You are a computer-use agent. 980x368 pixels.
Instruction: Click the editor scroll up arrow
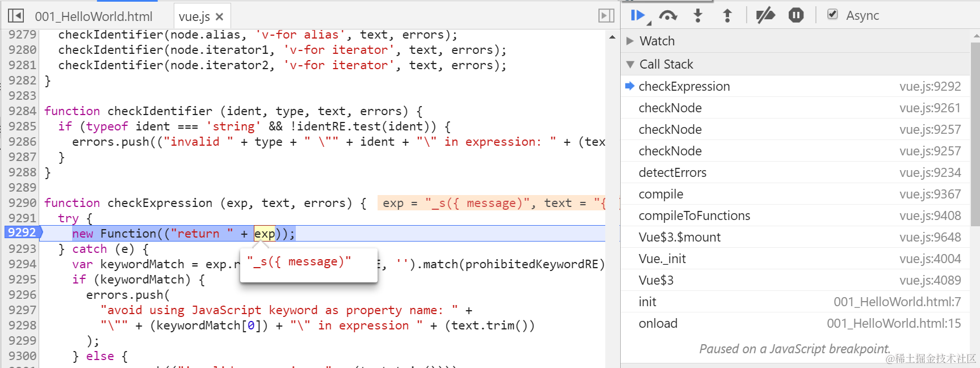pos(612,37)
